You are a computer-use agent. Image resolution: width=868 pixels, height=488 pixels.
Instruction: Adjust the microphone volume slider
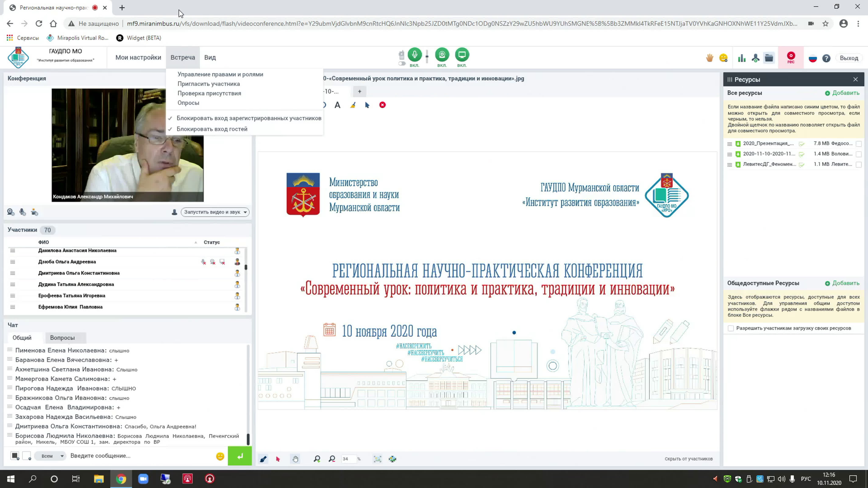point(427,56)
